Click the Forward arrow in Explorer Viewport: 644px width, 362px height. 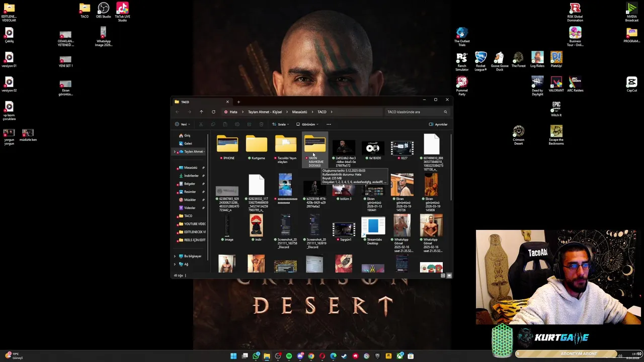point(189,112)
